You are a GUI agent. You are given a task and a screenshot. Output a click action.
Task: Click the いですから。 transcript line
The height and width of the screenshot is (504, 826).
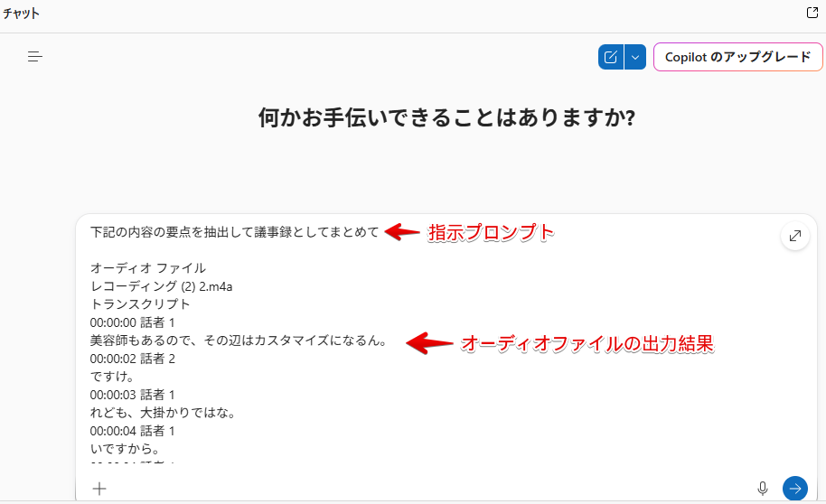tap(126, 449)
